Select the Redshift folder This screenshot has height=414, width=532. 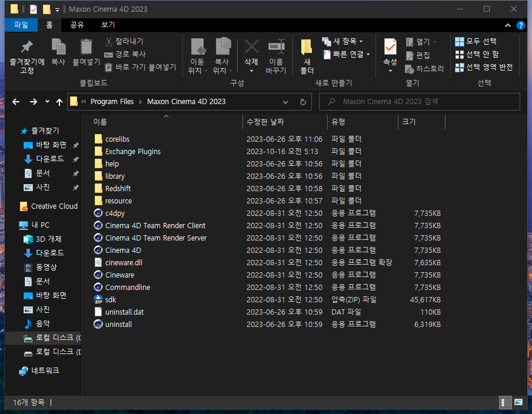(x=118, y=189)
